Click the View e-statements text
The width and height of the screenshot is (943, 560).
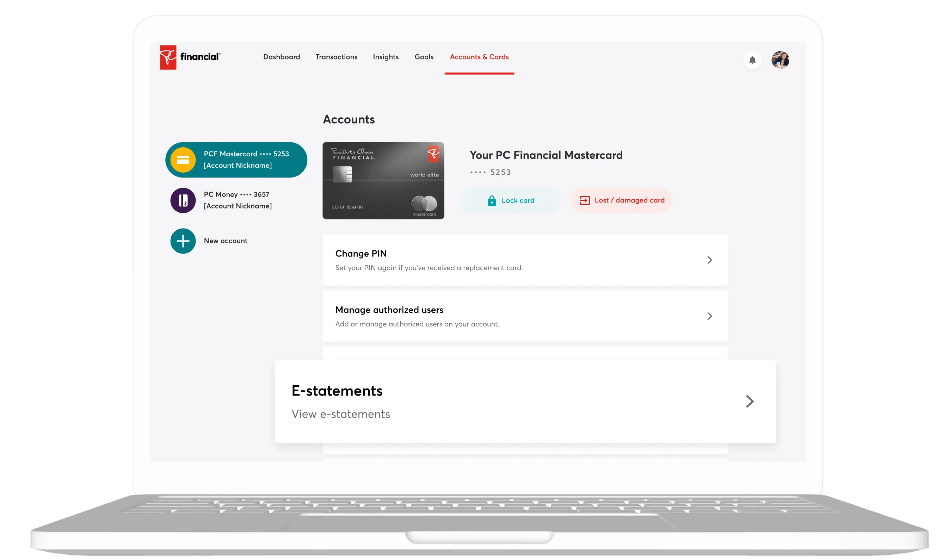[340, 414]
